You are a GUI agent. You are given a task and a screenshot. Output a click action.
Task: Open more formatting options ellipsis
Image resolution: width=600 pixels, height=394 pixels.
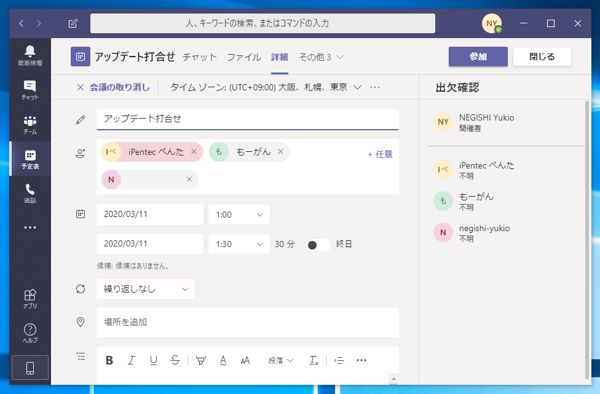point(361,360)
